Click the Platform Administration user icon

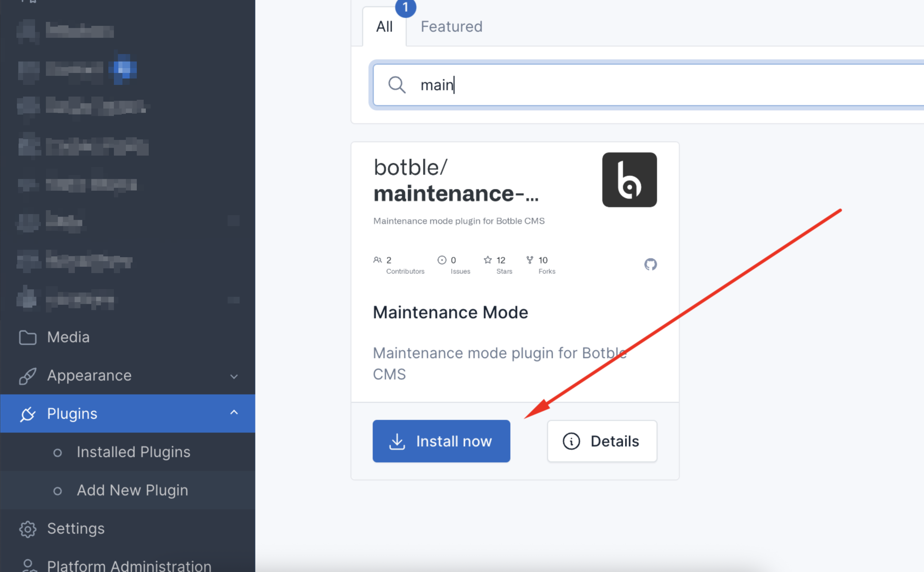28,565
